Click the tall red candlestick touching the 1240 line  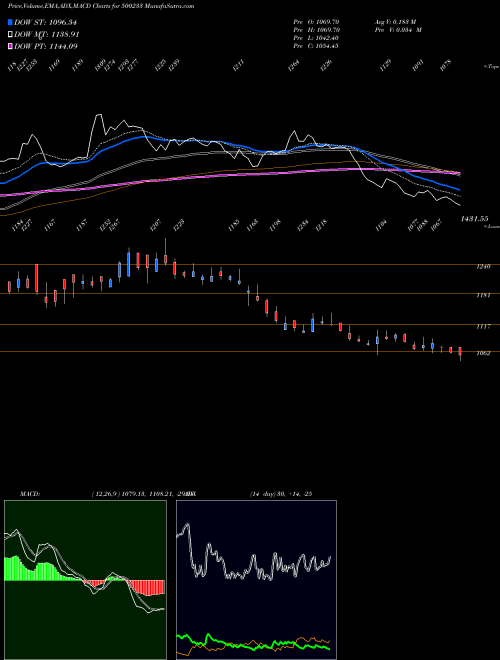[x=37, y=278]
